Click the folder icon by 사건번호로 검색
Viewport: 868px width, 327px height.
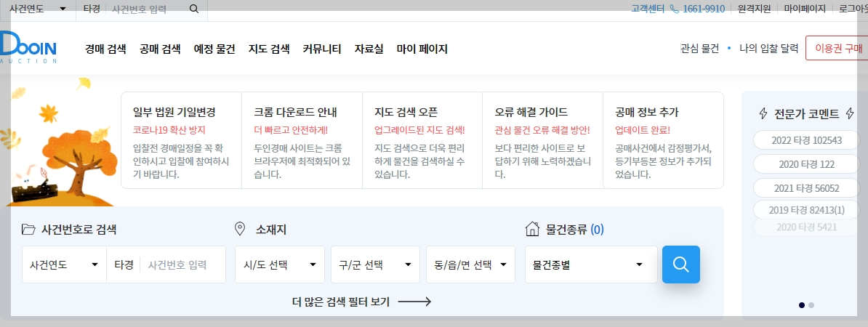point(28,229)
